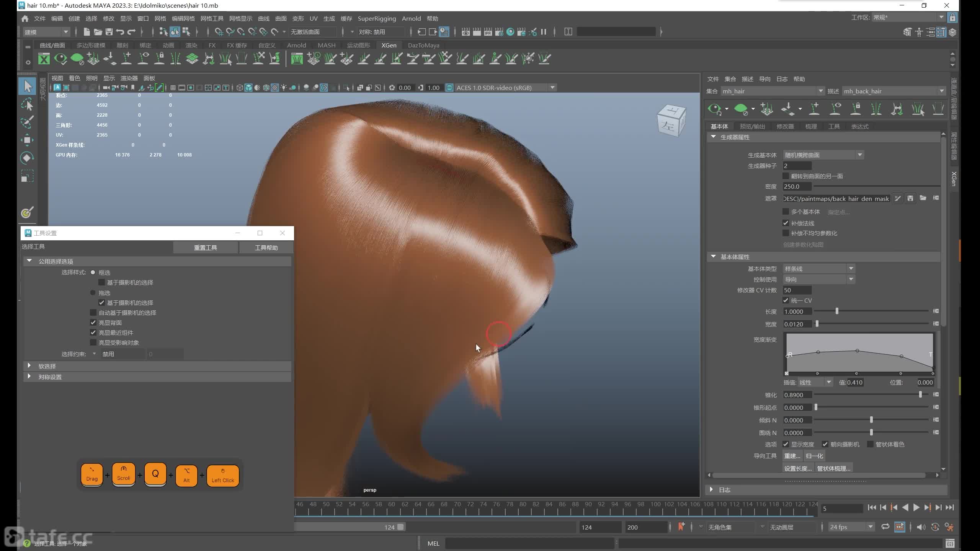Open the 网格工具 menu
The image size is (980, 551).
coord(212,18)
